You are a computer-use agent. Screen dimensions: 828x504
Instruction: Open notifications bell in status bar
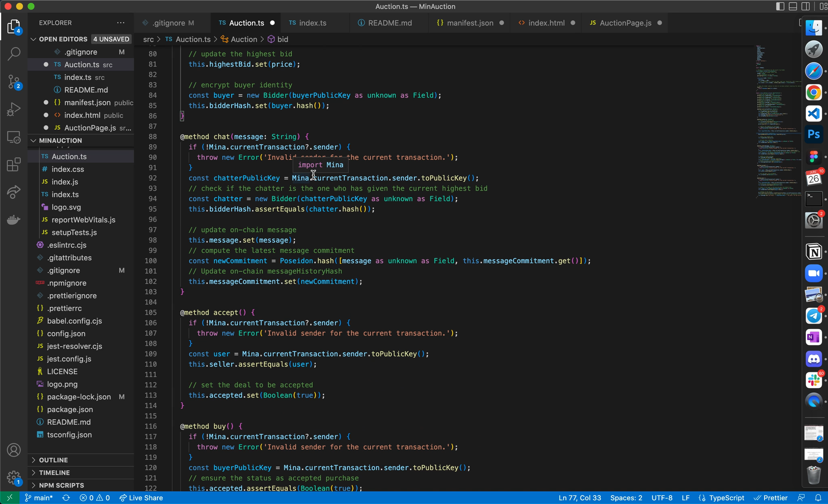[818, 498]
